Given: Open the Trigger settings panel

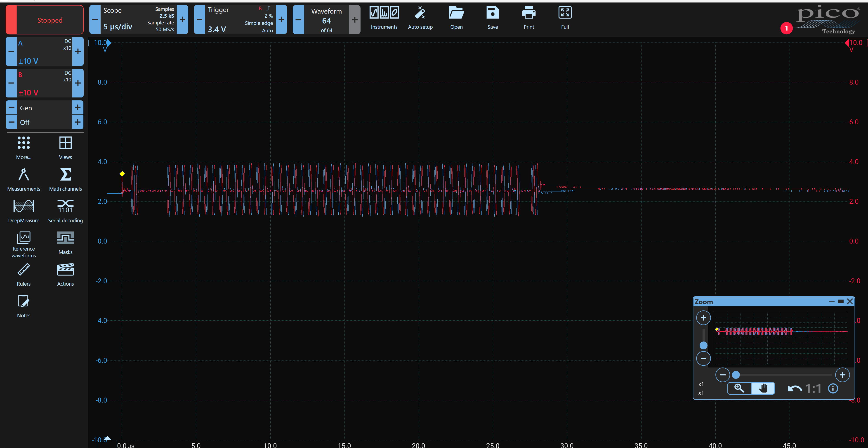Looking at the screenshot, I should pos(240,19).
